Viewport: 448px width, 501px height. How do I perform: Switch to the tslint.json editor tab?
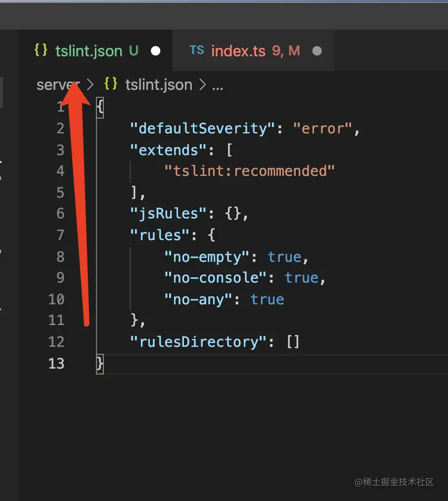[x=95, y=51]
